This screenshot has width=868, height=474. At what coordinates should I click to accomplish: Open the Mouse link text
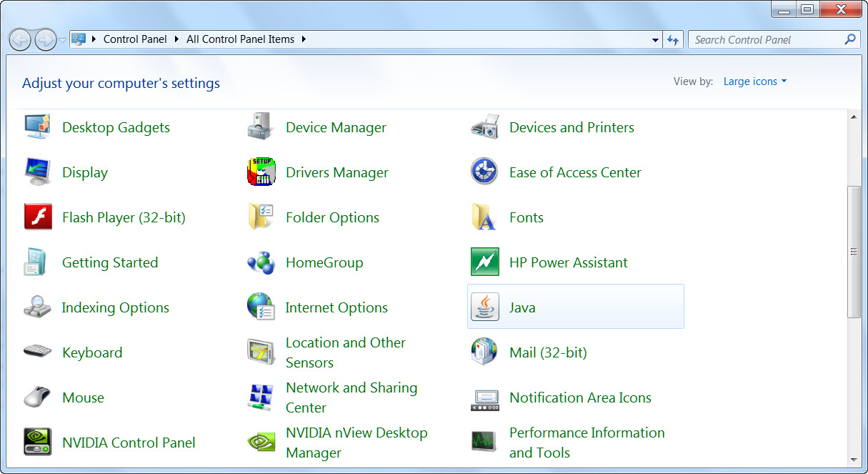coord(83,398)
